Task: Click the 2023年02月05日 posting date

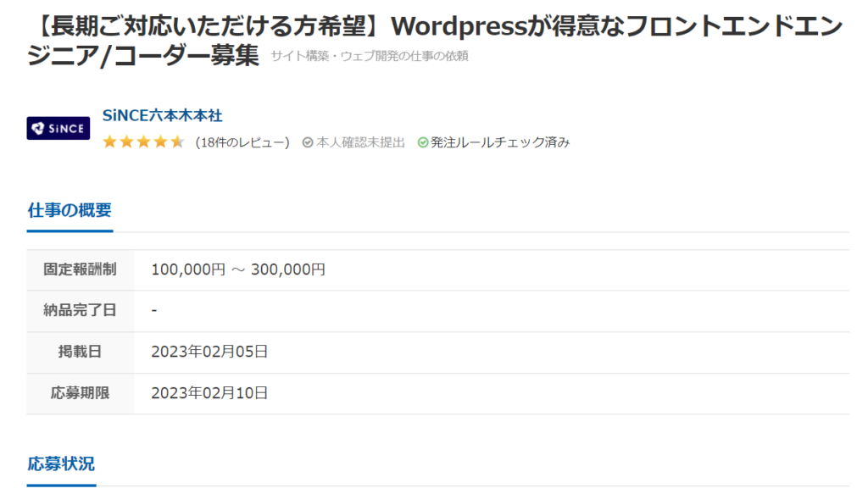Action: [209, 352]
